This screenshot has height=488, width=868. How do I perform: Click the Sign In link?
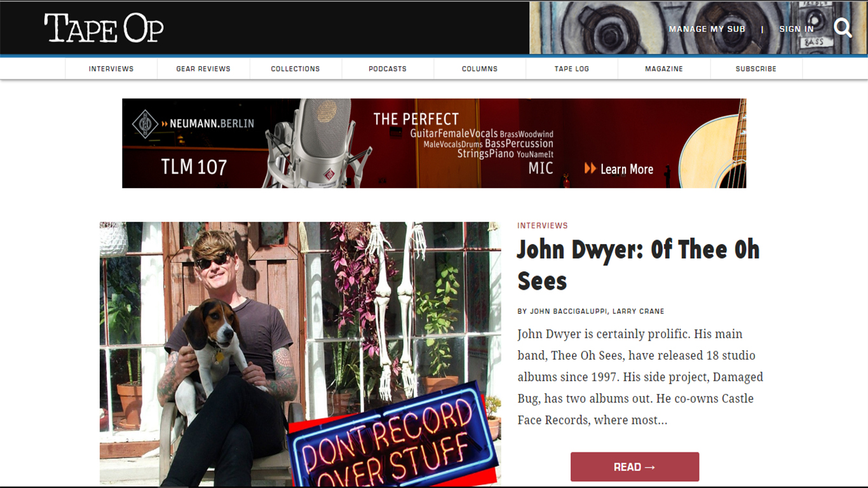pos(796,29)
